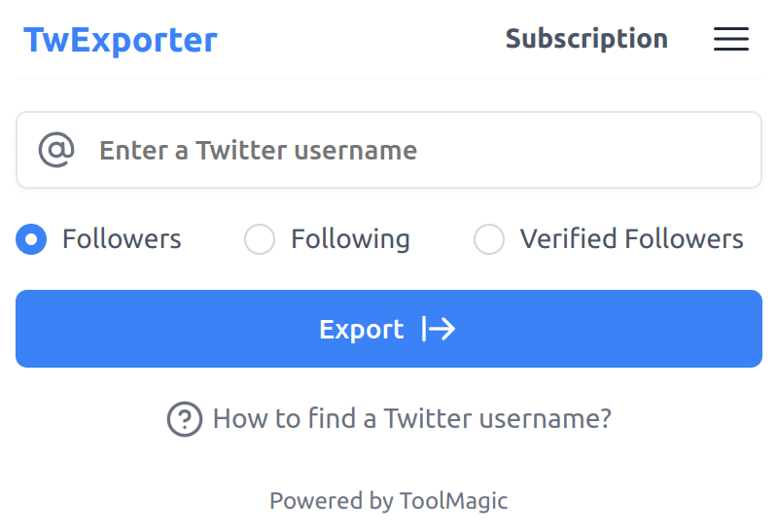Go to home via TwExporter logo
This screenshot has height=532, width=778.
pyautogui.click(x=121, y=40)
